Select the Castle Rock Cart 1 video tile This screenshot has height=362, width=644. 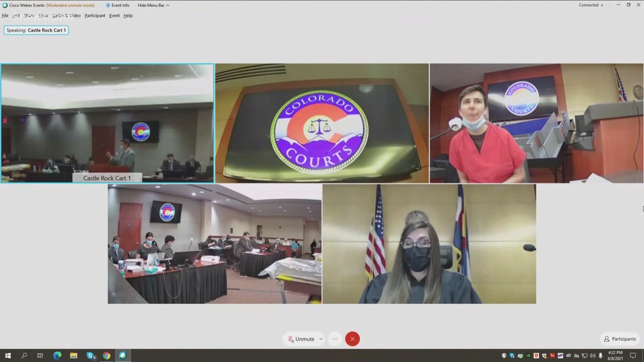107,123
